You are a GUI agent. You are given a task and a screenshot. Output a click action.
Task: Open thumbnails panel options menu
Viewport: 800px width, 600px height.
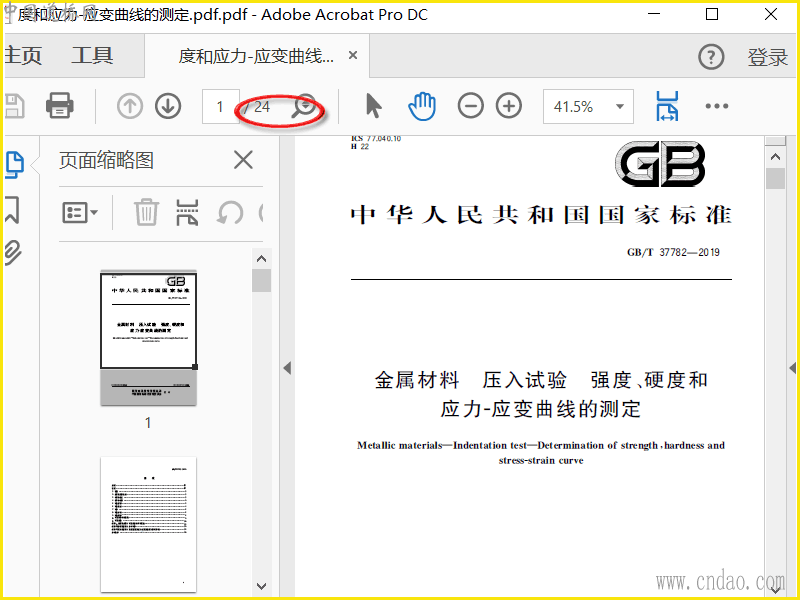pos(80,212)
